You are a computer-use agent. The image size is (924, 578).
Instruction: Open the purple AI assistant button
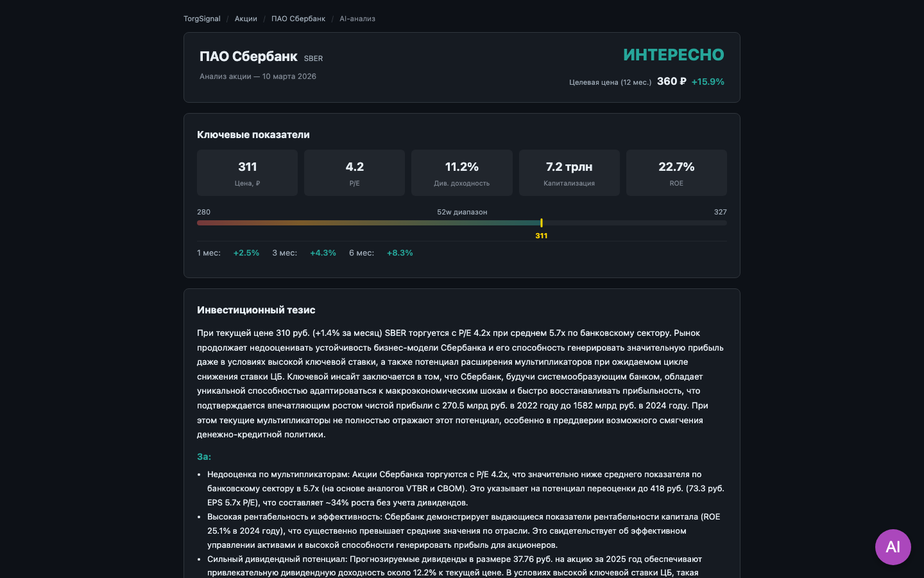click(x=893, y=547)
